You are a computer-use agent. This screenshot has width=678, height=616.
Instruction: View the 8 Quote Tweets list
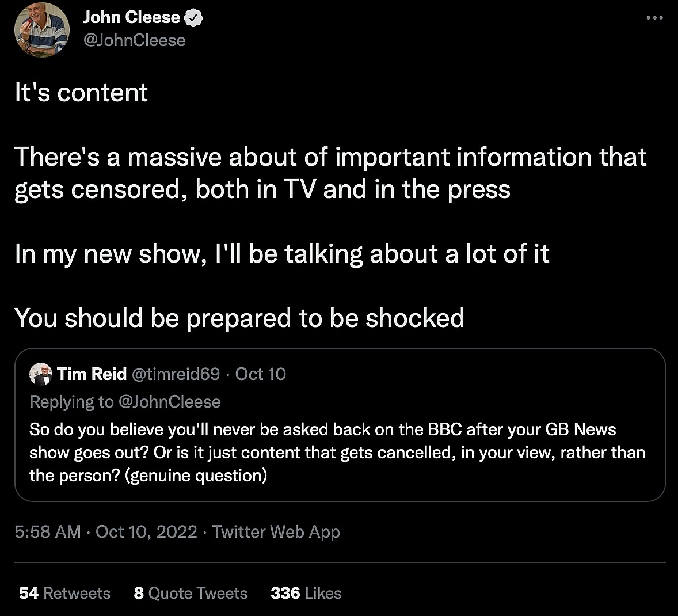click(x=191, y=593)
